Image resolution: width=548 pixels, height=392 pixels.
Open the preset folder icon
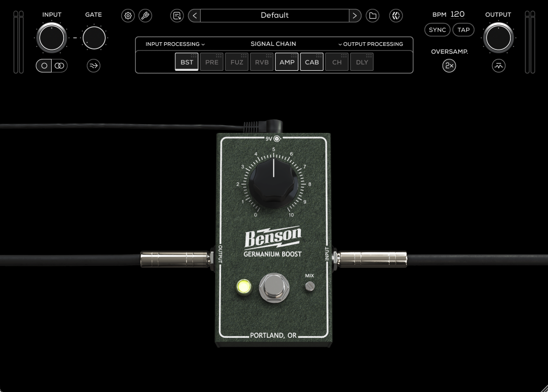click(373, 16)
